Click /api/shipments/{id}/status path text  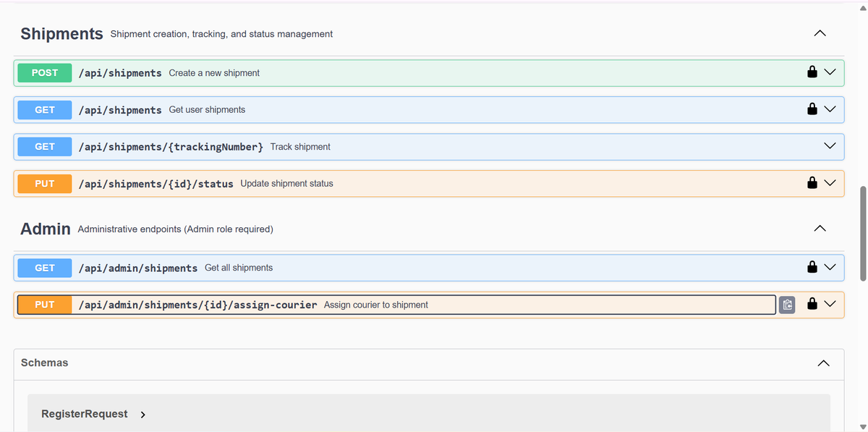tap(156, 184)
